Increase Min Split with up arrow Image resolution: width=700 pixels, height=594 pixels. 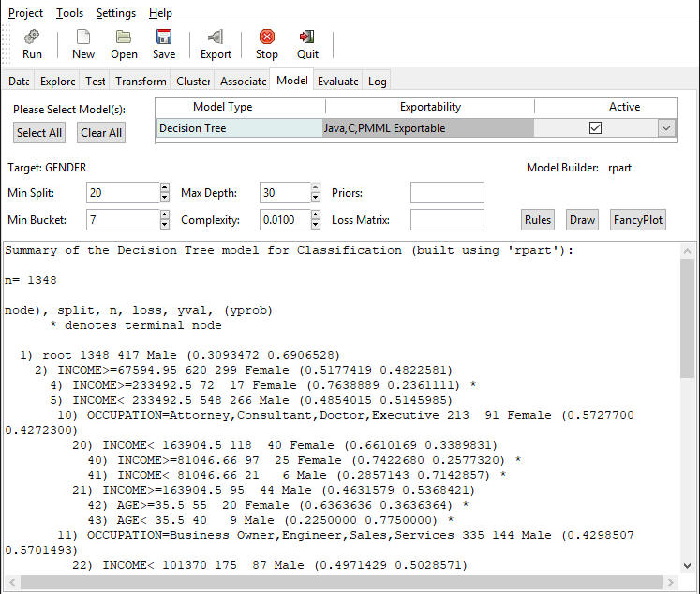click(x=165, y=187)
